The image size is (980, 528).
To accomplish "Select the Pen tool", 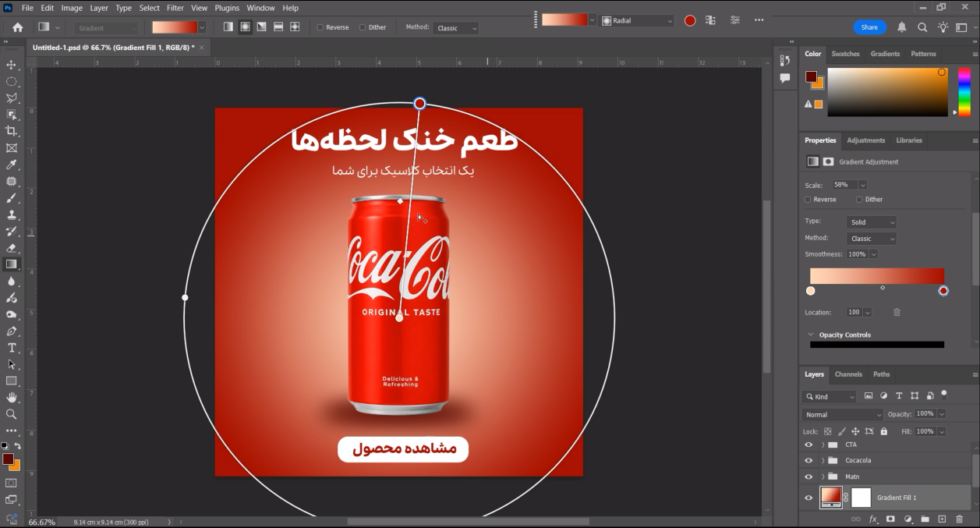I will click(x=12, y=331).
